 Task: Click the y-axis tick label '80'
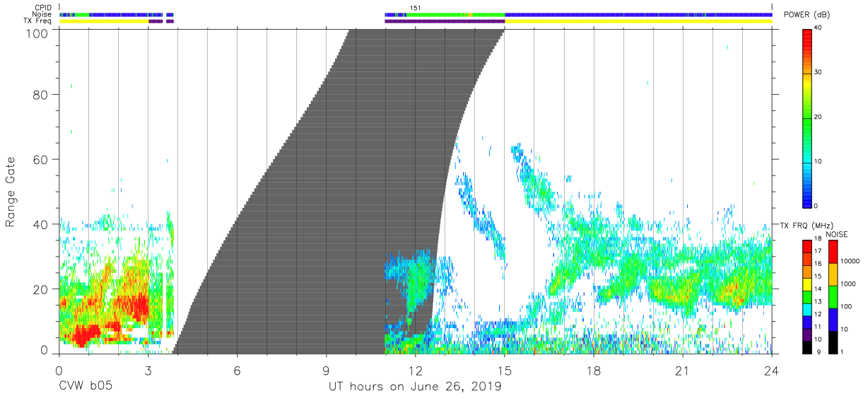click(41, 94)
